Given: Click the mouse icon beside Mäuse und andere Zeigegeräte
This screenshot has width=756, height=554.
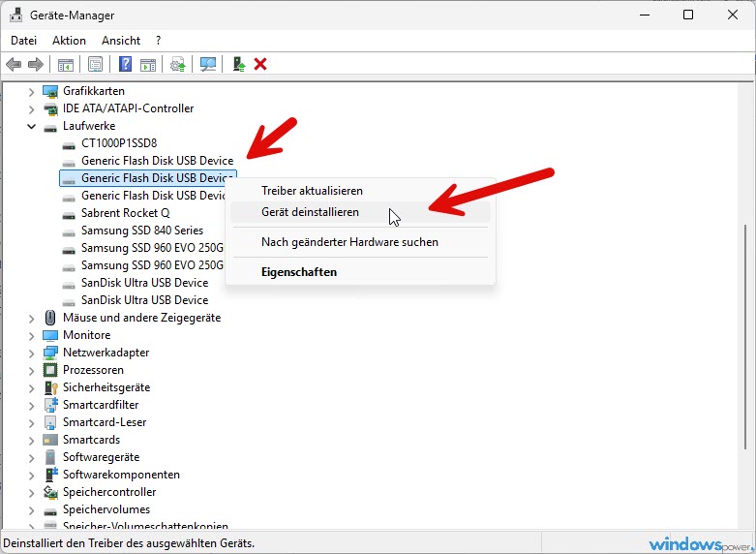Looking at the screenshot, I should tap(50, 318).
